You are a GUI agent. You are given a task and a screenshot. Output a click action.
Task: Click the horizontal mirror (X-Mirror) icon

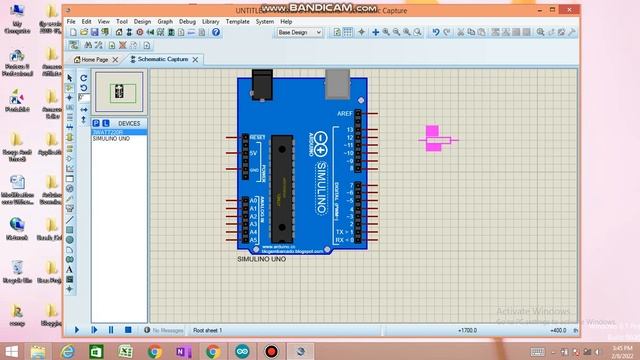[x=84, y=110]
